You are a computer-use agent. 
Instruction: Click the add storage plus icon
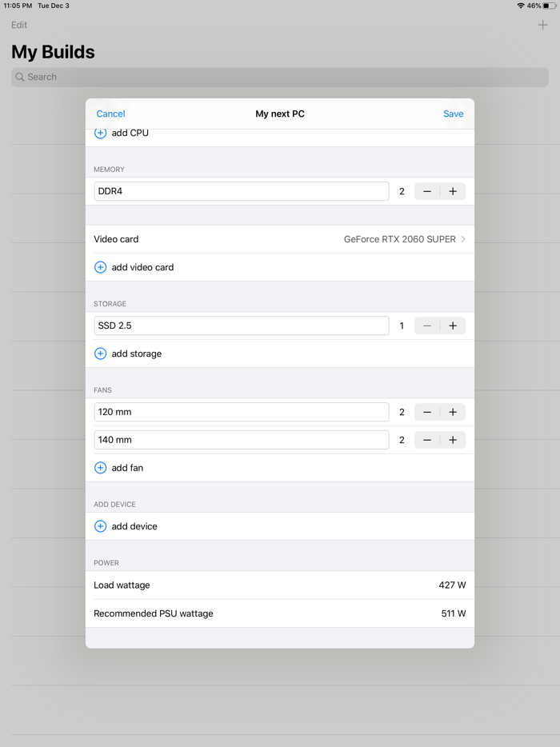[100, 353]
